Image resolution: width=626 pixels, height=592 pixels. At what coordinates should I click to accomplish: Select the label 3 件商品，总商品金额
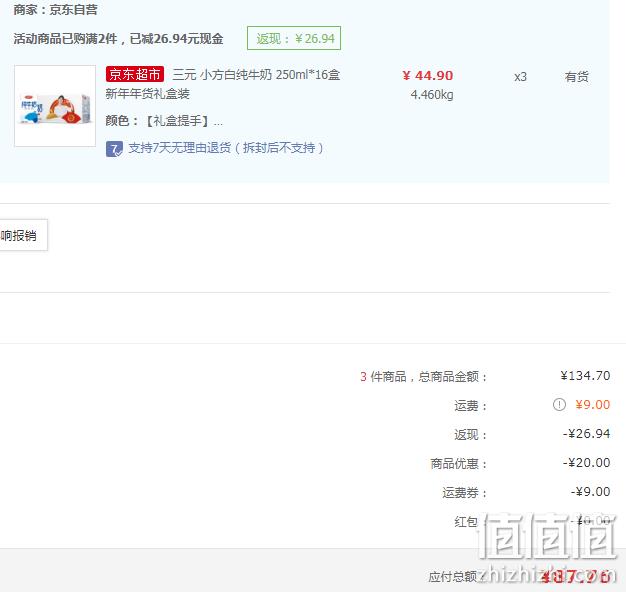click(423, 376)
